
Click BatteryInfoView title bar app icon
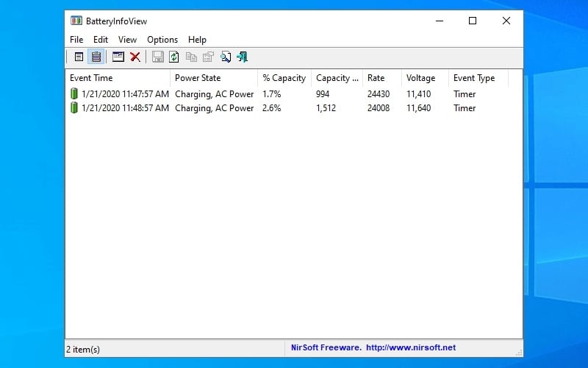(x=76, y=21)
